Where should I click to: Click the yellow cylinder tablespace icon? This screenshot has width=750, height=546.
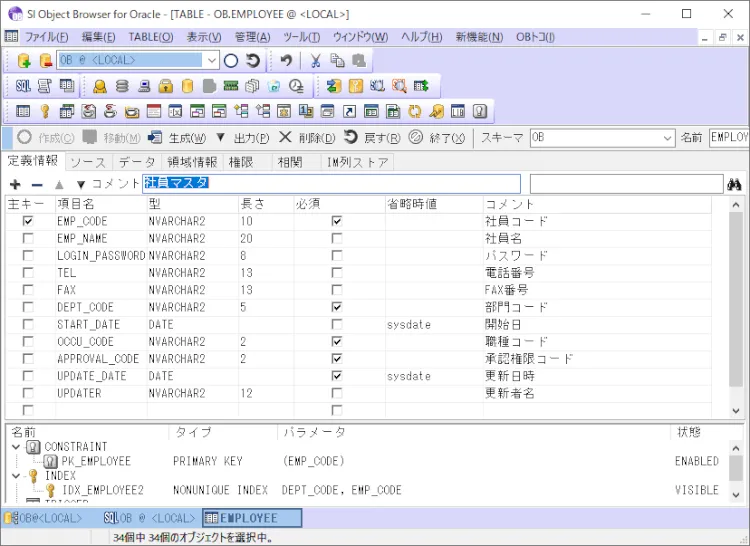(x=188, y=86)
